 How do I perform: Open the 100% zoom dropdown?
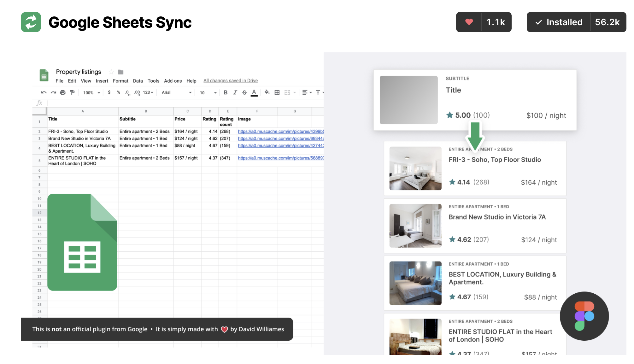(x=91, y=93)
